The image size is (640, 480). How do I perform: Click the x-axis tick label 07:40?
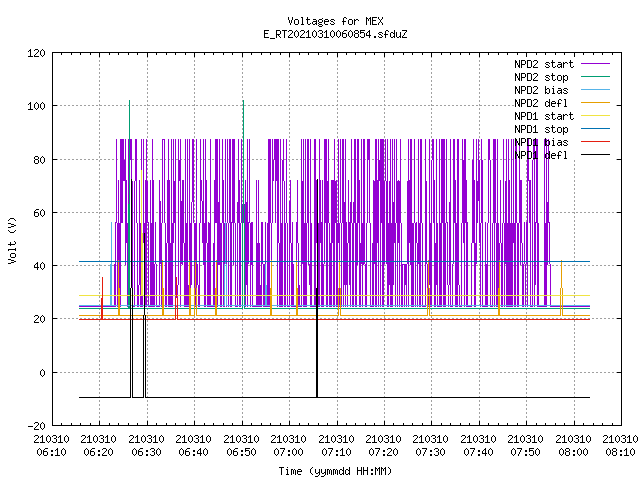[478, 452]
